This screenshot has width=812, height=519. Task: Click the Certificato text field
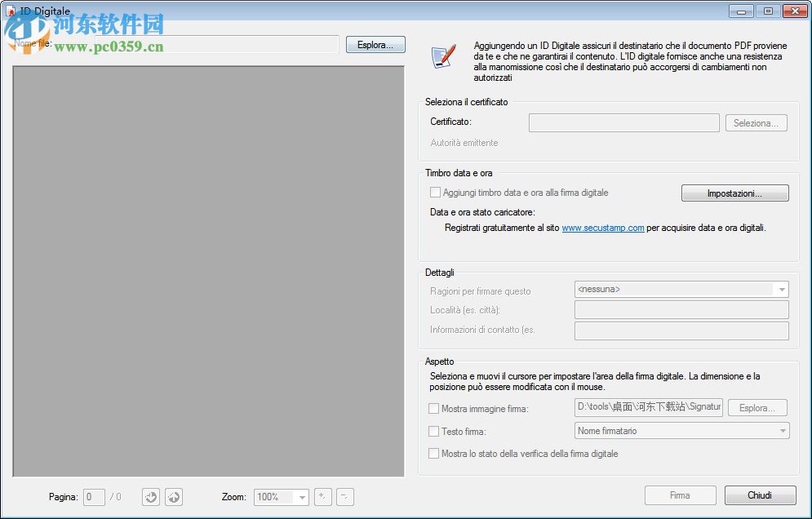coord(624,123)
